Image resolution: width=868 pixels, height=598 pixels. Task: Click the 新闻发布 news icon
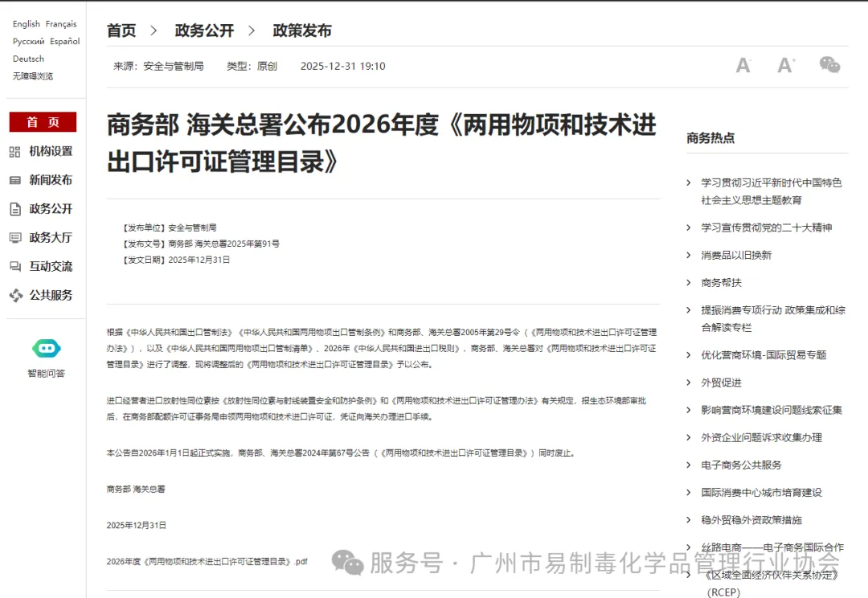tap(15, 180)
